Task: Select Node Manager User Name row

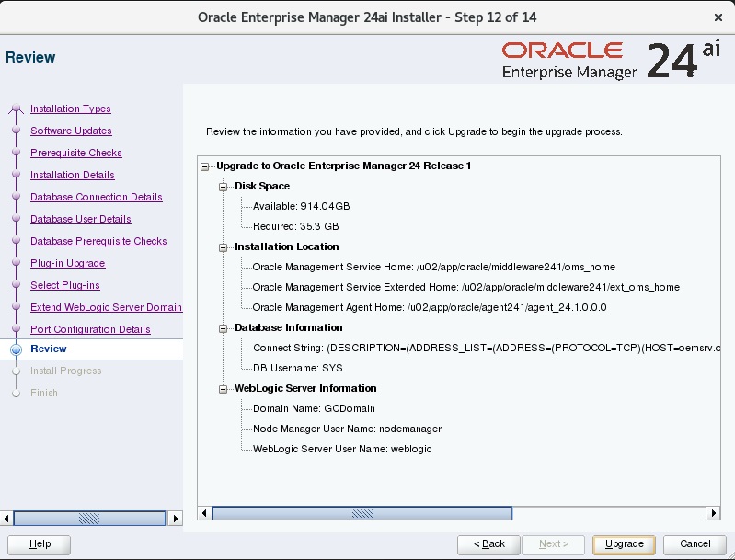Action: pyautogui.click(x=347, y=429)
